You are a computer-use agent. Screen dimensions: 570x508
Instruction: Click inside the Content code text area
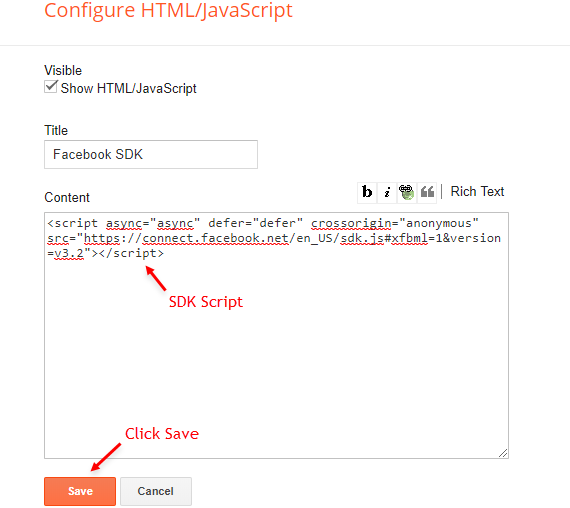point(276,335)
